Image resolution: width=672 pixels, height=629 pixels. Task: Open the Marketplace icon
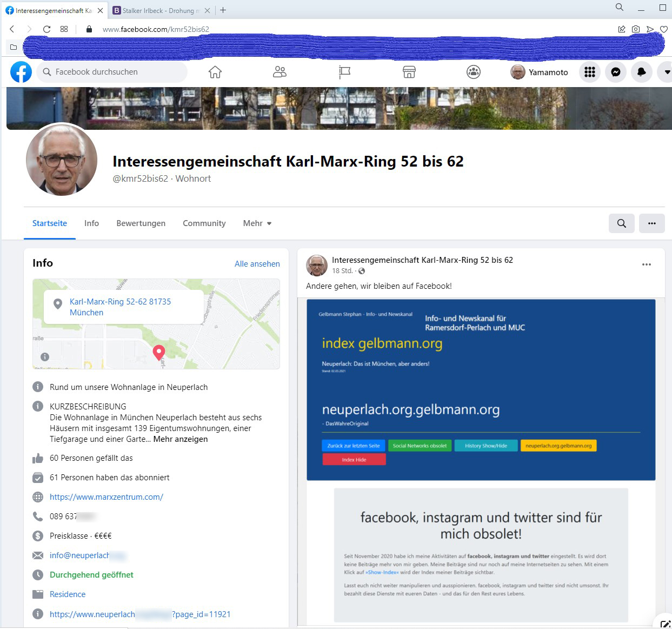click(x=409, y=72)
